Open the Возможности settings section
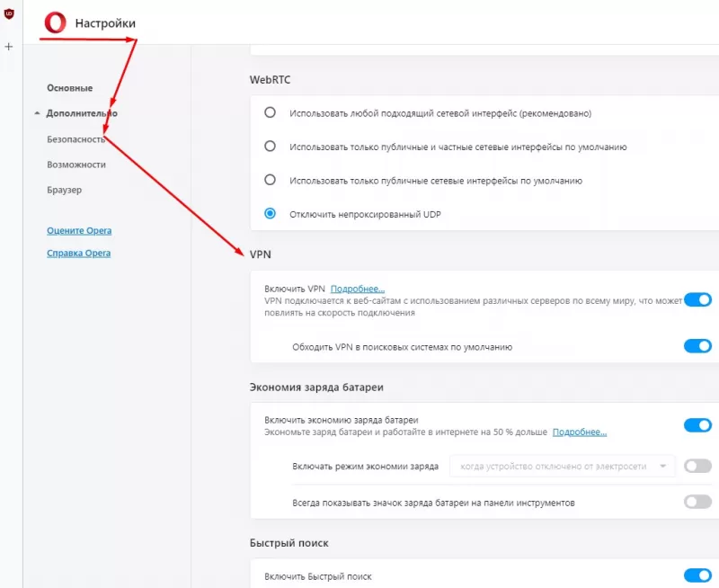 (x=76, y=165)
